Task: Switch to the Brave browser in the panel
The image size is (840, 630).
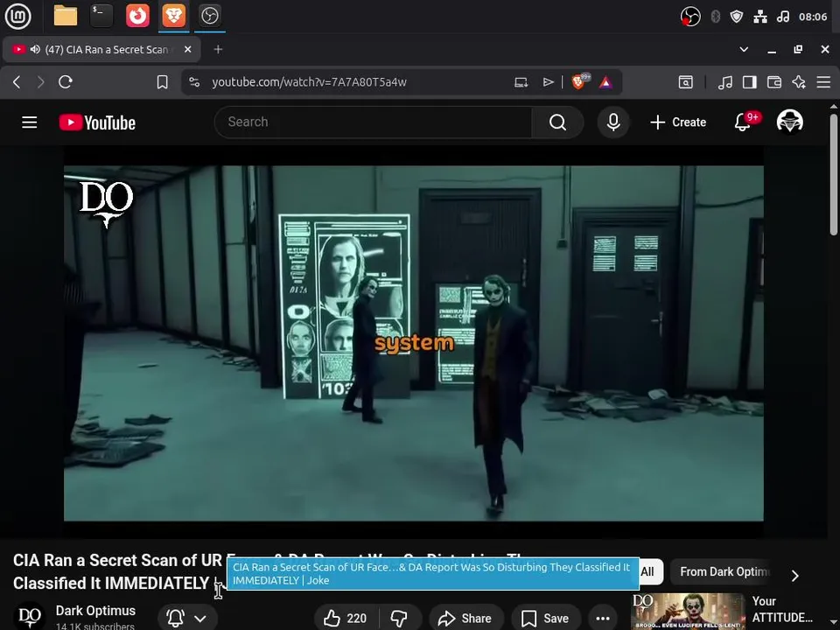Action: (173, 16)
